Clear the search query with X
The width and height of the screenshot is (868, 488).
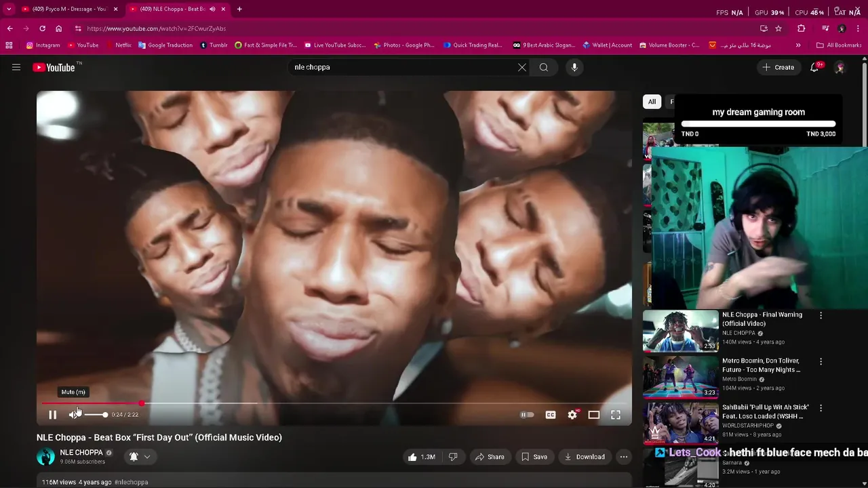[x=522, y=67]
